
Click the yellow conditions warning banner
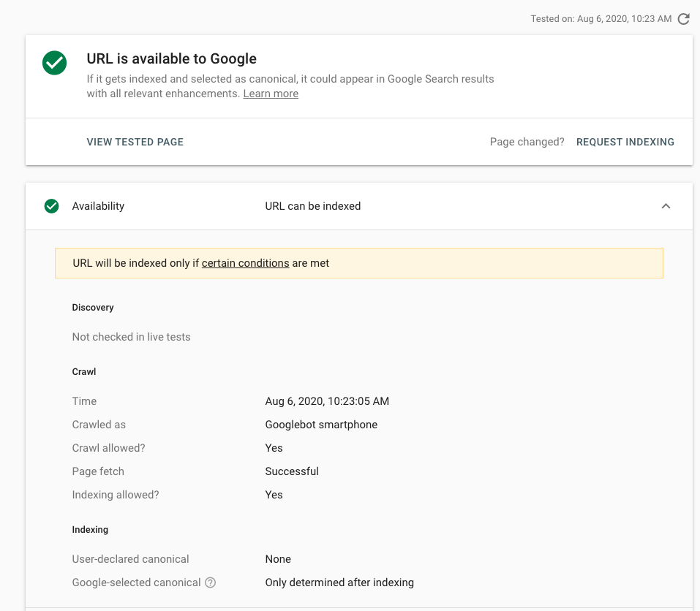(x=358, y=262)
